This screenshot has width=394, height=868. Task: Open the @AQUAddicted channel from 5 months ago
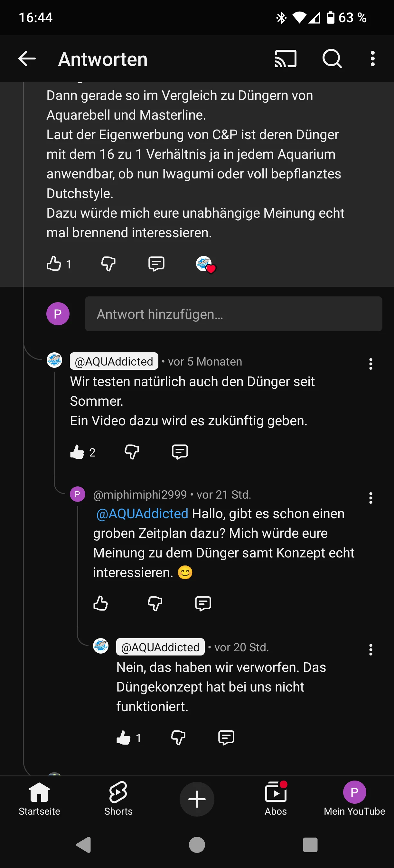114,361
